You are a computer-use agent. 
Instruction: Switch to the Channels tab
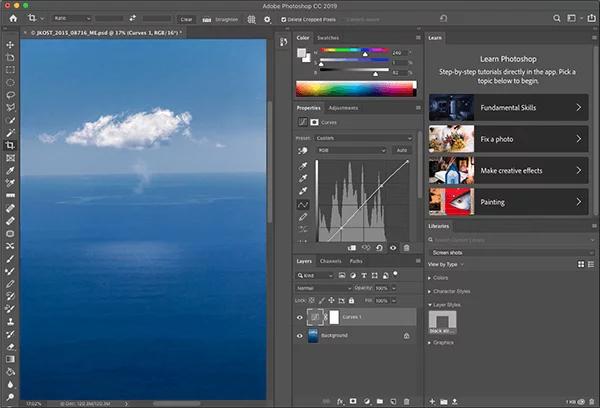(329, 261)
